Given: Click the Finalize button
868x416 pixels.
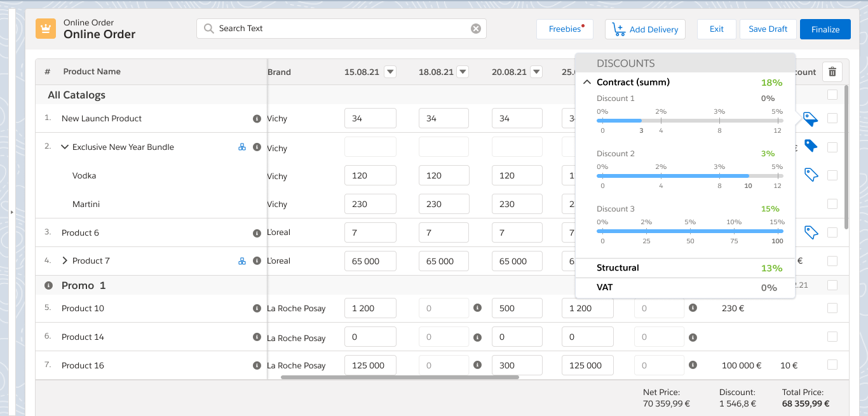Looking at the screenshot, I should pyautogui.click(x=825, y=29).
